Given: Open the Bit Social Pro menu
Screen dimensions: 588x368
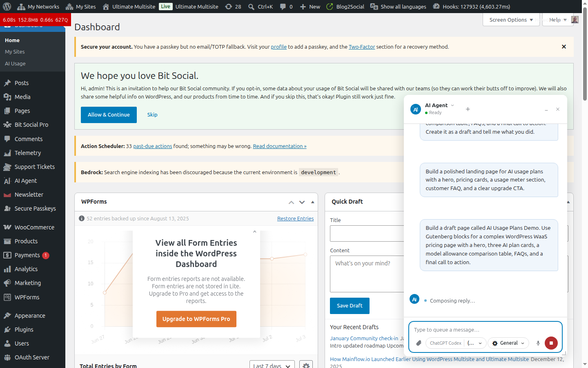Looking at the screenshot, I should pos(33,125).
